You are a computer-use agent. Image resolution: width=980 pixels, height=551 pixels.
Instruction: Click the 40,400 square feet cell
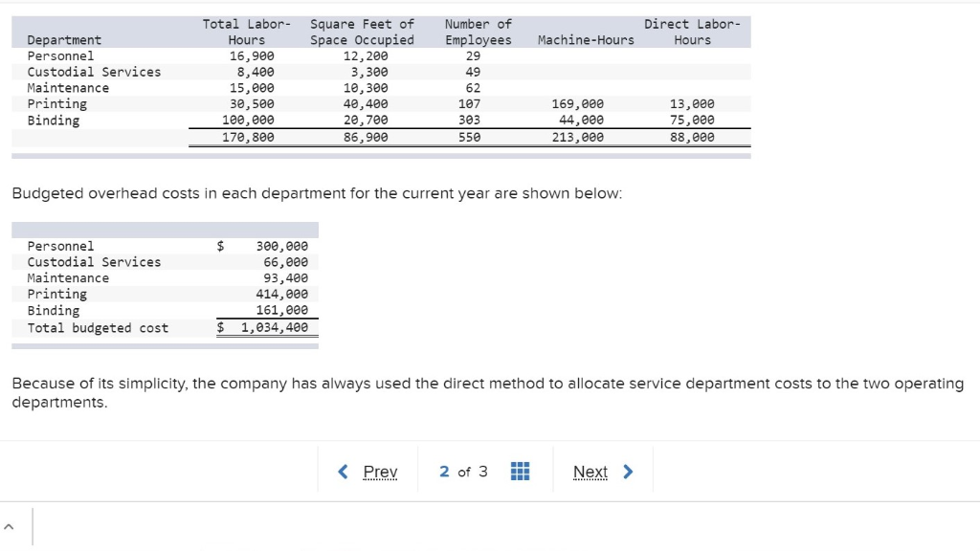tap(366, 104)
